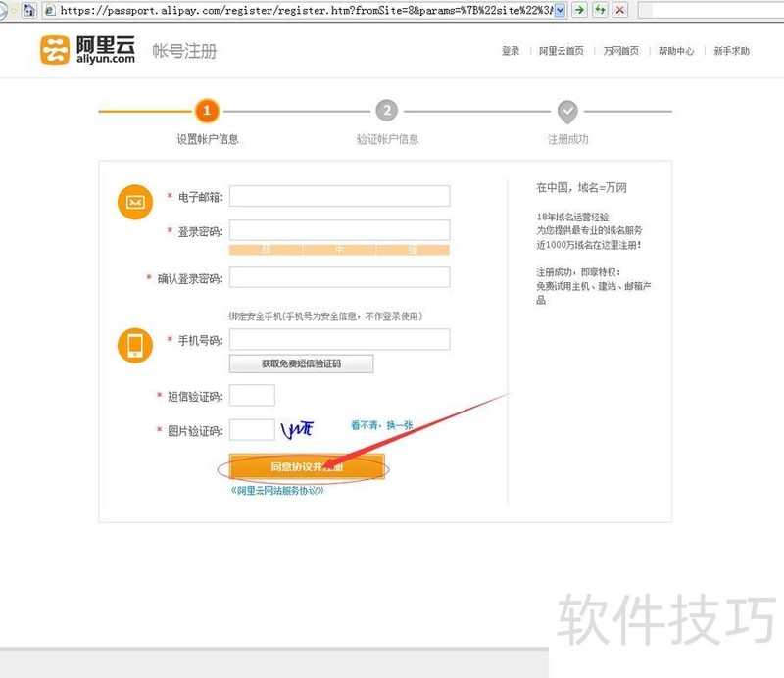Click the orange email envelope icon
This screenshot has height=678, width=784.
pos(135,202)
